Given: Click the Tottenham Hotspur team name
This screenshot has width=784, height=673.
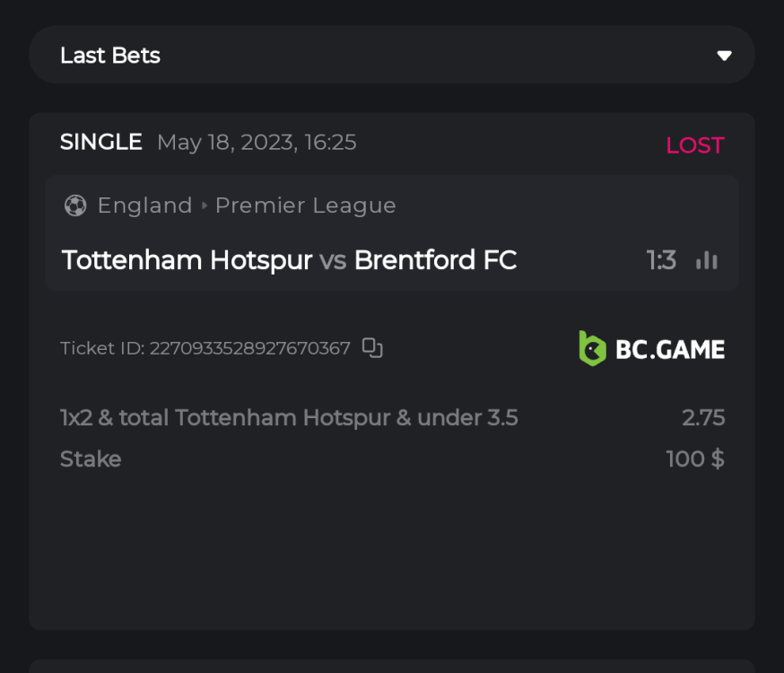Looking at the screenshot, I should 187,260.
